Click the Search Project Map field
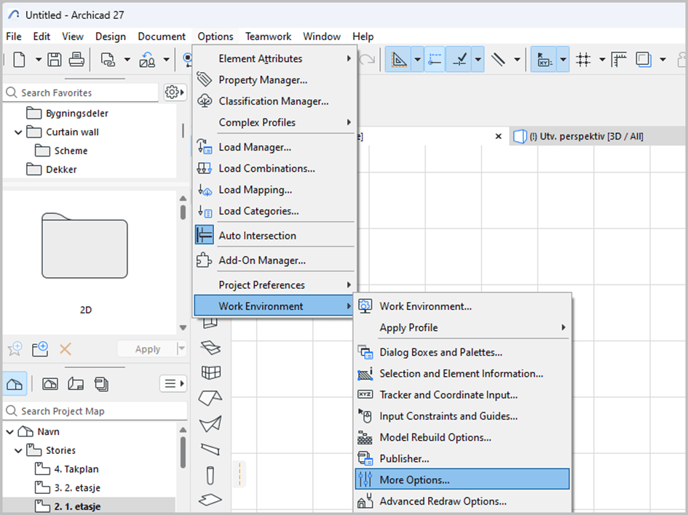 95,411
